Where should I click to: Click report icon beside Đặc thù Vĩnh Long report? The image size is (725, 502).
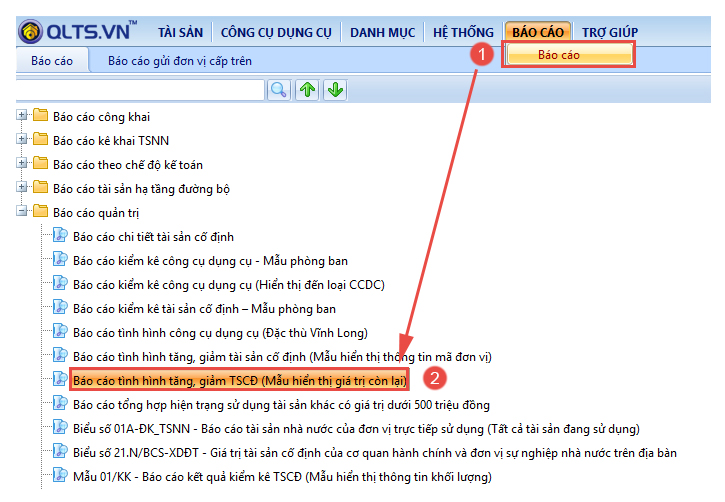coord(60,331)
